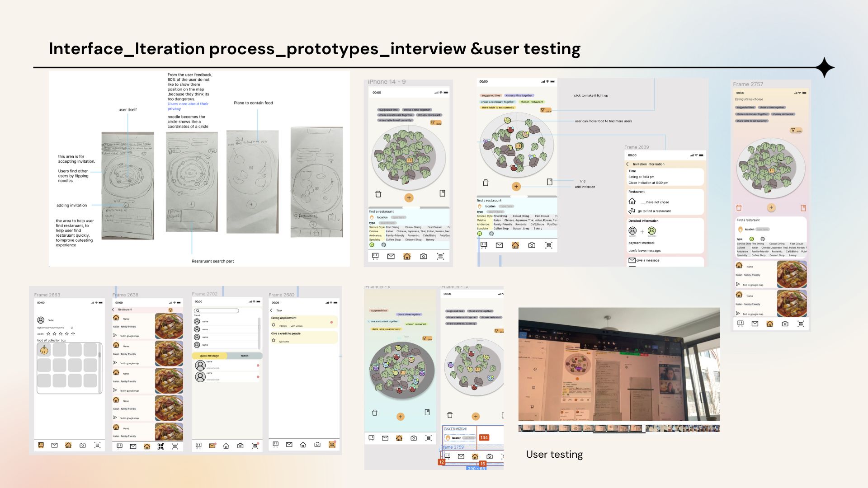The image size is (868, 488).
Task: Click back chevron next to Task title
Action: (271, 310)
